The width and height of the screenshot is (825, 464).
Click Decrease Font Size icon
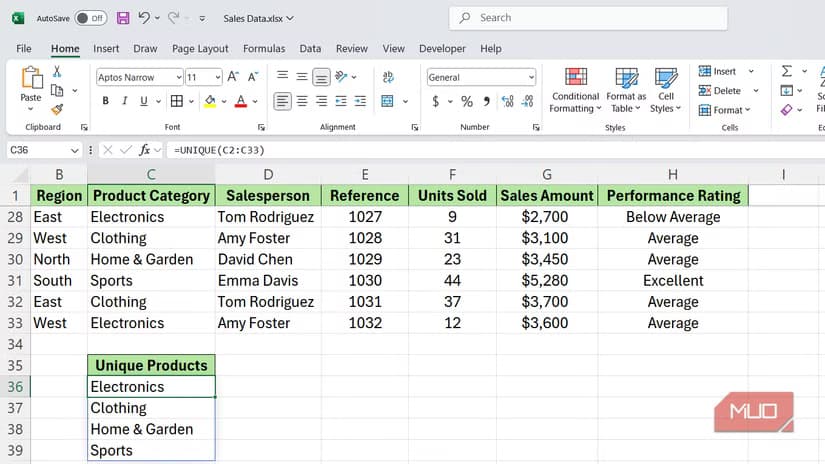[253, 77]
